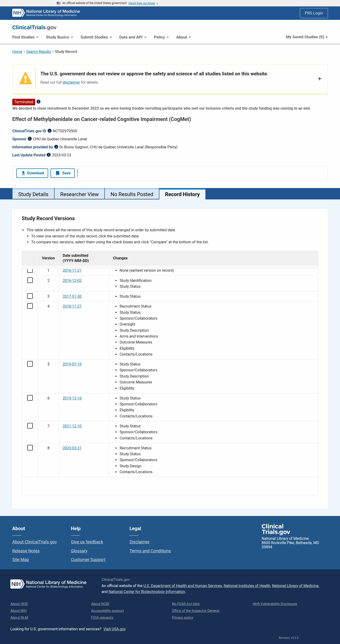Select checkbox for version 2 dated 2016-12-02
Viewport: 340px width, 644px height.
[x=30, y=280]
